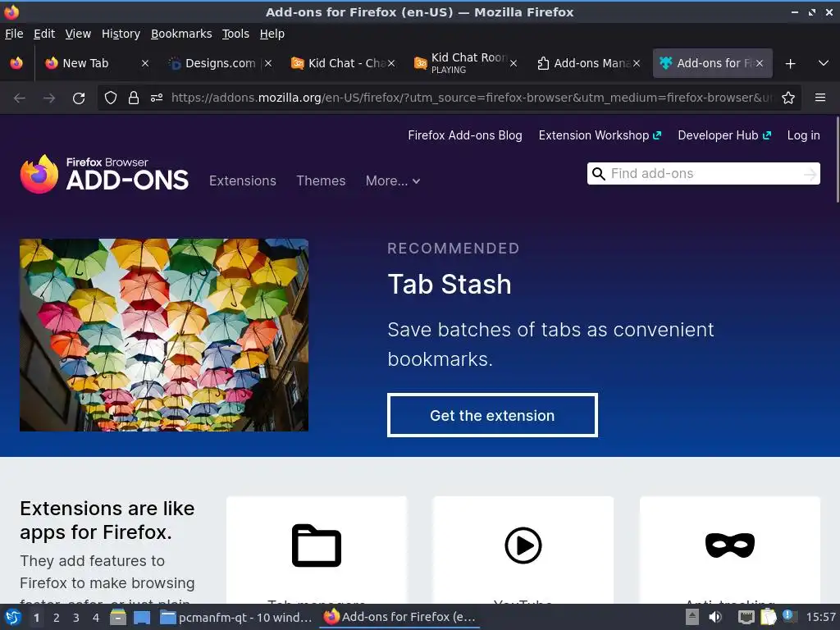Image resolution: width=840 pixels, height=630 pixels.
Task: List all tabs using the chevron dropdown
Action: [824, 63]
